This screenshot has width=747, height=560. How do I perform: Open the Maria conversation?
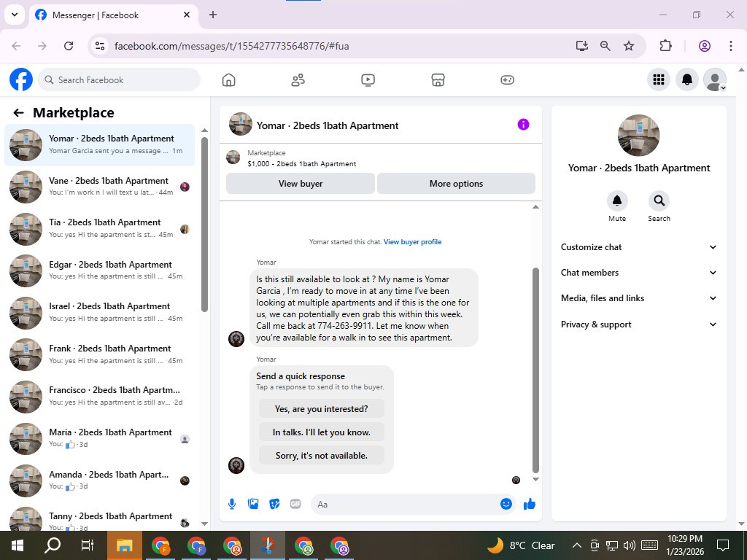(99, 438)
